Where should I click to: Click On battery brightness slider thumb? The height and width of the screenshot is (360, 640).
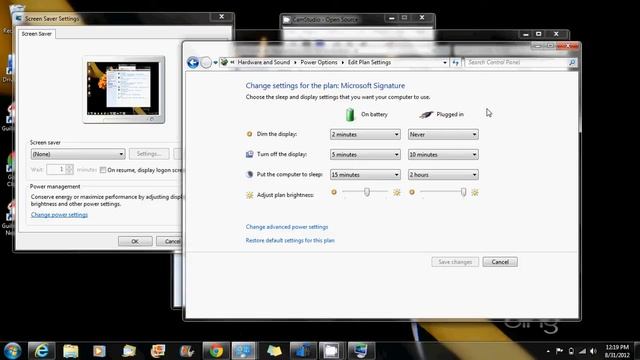tap(367, 192)
